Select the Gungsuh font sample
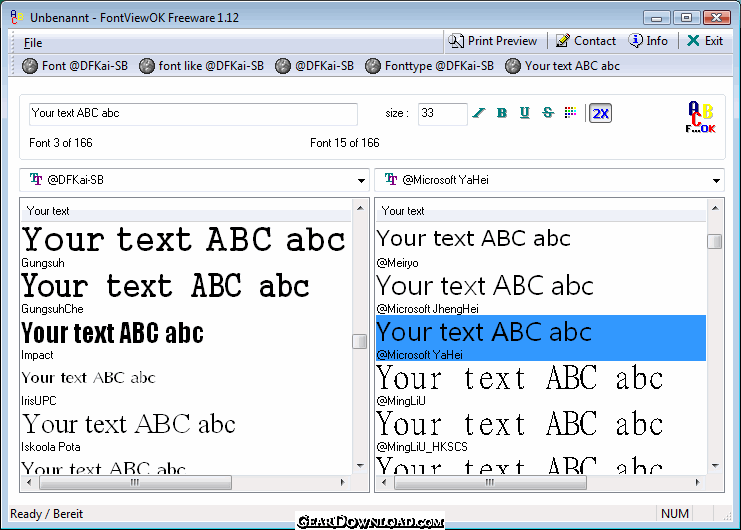 [x=186, y=246]
